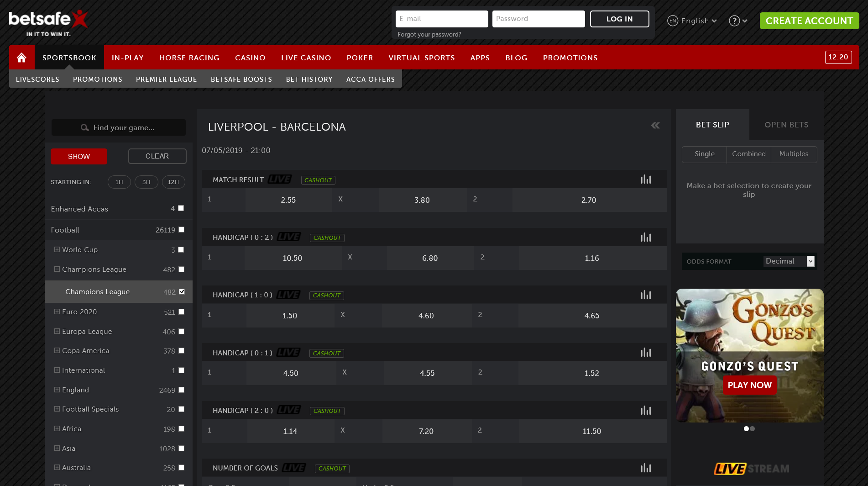This screenshot has height=486, width=868.
Task: Click the Live Stream logo
Action: [x=752, y=469]
